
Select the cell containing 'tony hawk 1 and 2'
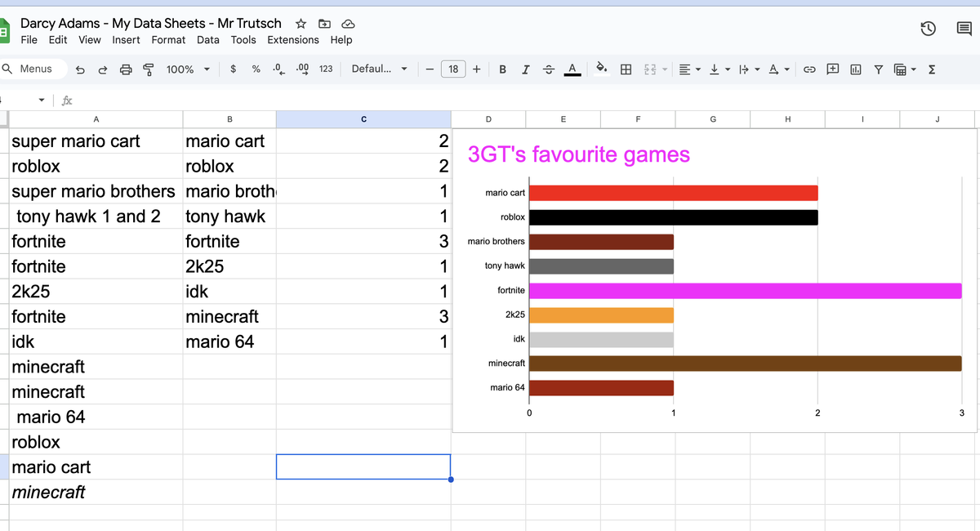(x=96, y=216)
